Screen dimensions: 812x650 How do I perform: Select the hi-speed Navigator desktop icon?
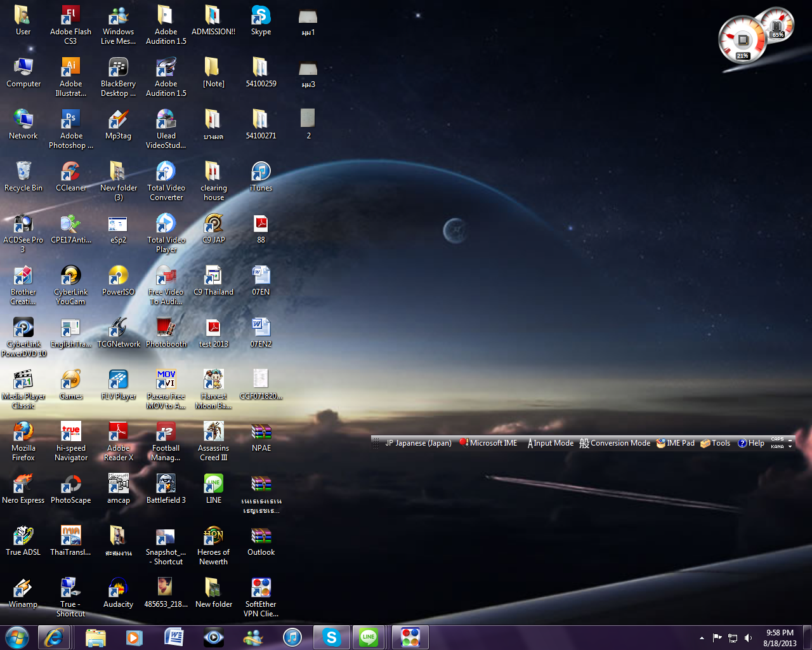[70, 441]
